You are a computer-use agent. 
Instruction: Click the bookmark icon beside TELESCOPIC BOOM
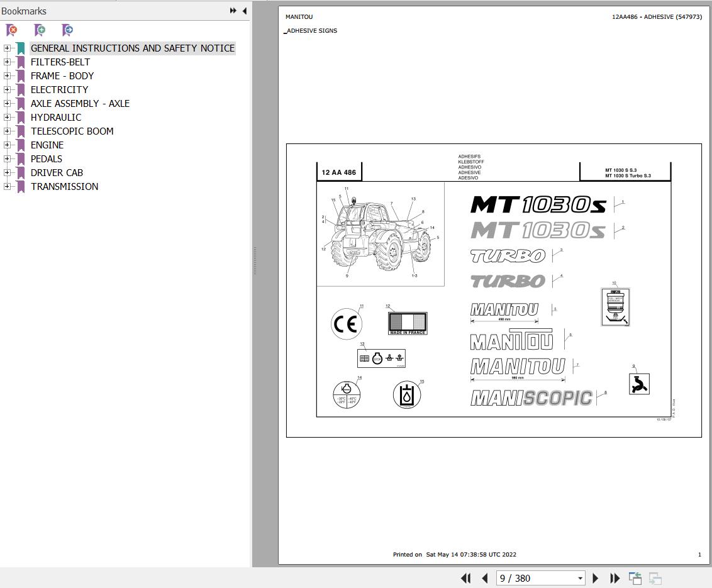(20, 131)
